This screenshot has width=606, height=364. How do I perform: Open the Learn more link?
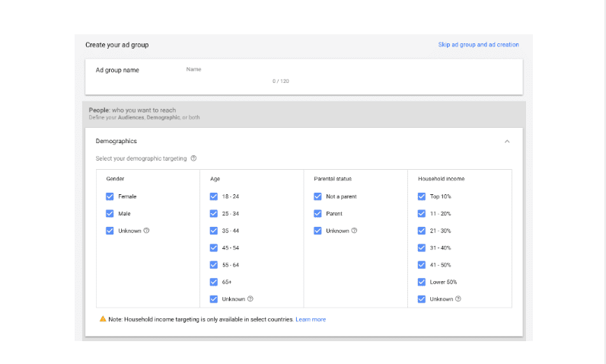pos(311,319)
